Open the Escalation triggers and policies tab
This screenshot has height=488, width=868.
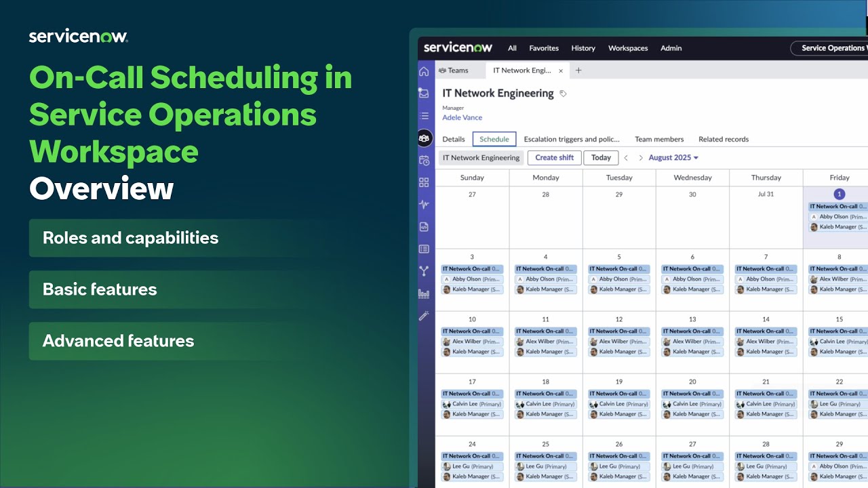(572, 138)
